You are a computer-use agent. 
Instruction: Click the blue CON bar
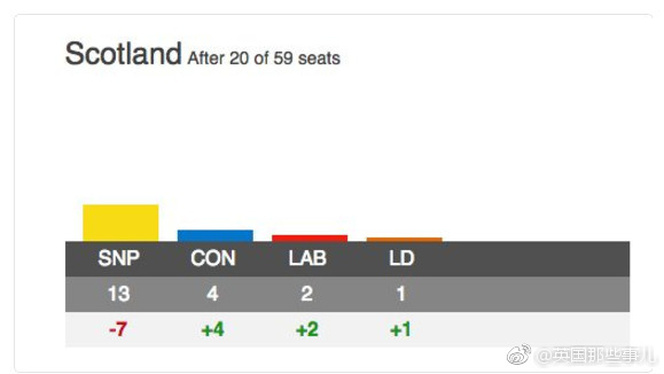215,236
